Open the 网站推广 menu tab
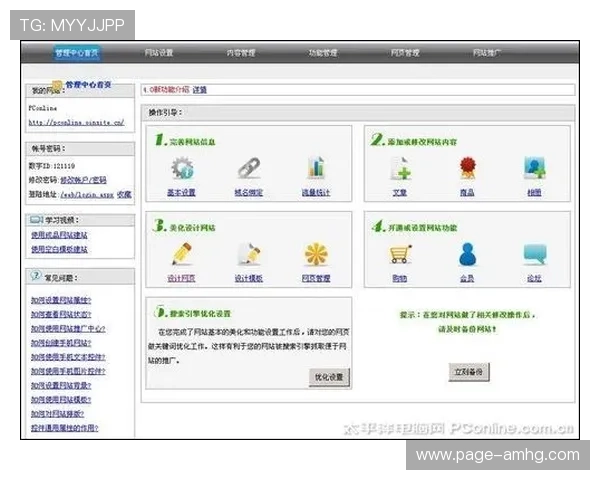This screenshot has height=480, width=600. coord(487,53)
